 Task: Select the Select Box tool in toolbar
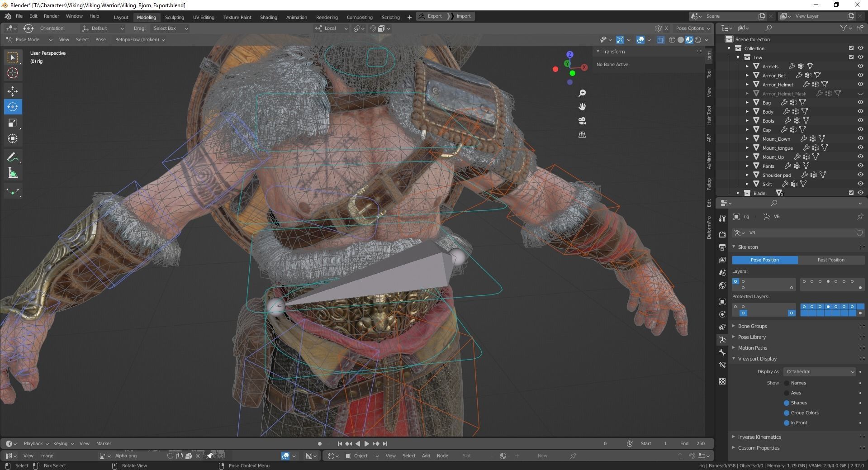coord(13,57)
